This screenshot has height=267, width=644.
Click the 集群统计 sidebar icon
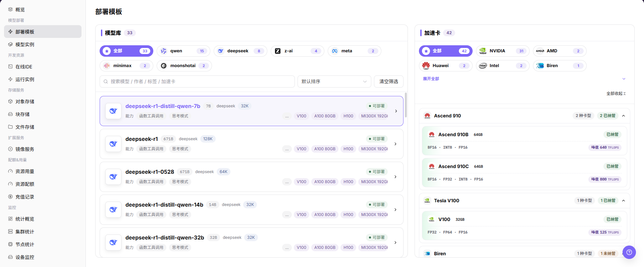tap(10, 231)
